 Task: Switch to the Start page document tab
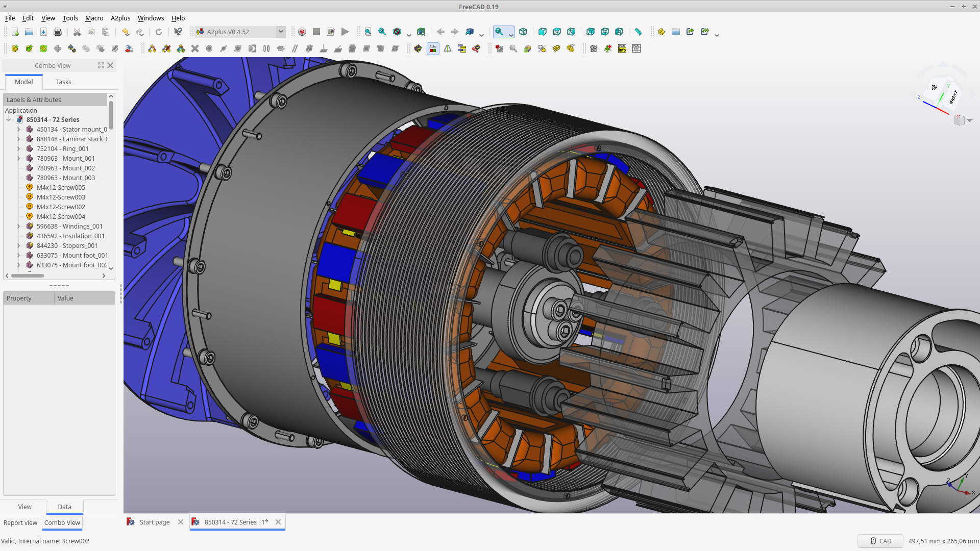coord(155,522)
